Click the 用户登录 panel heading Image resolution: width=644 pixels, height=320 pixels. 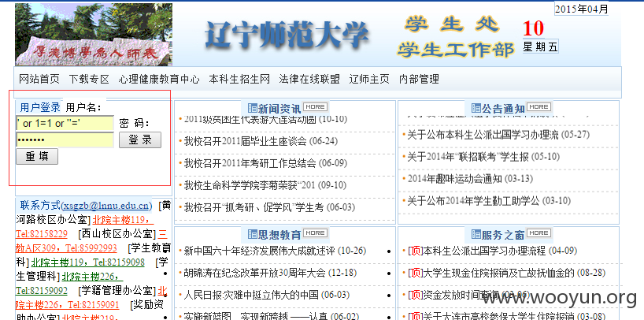(x=40, y=108)
